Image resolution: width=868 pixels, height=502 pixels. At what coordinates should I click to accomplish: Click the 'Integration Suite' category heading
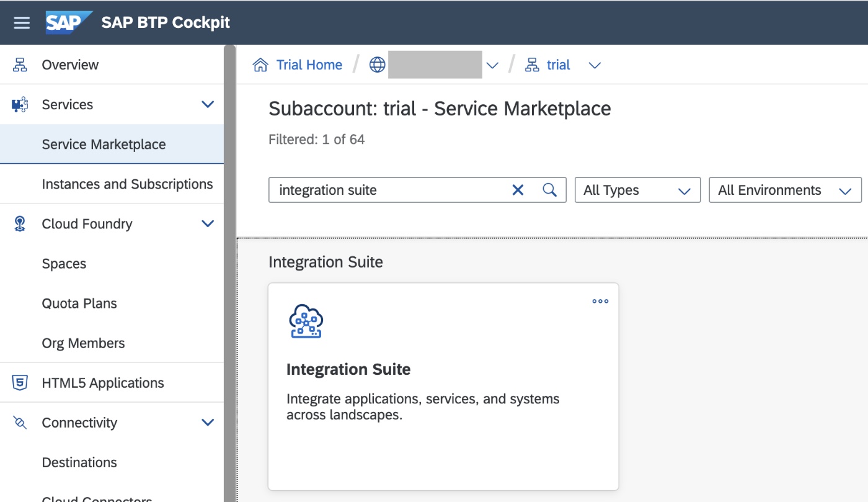pos(325,262)
